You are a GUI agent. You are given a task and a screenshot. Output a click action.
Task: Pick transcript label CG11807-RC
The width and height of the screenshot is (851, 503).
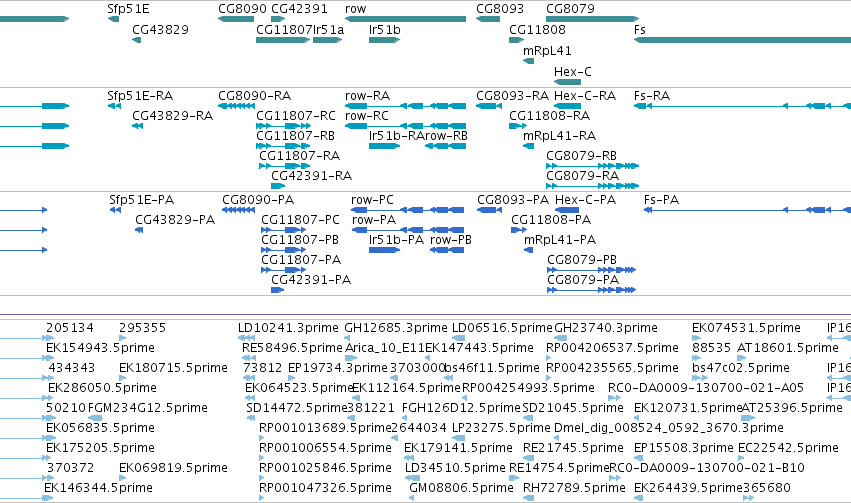click(x=296, y=116)
